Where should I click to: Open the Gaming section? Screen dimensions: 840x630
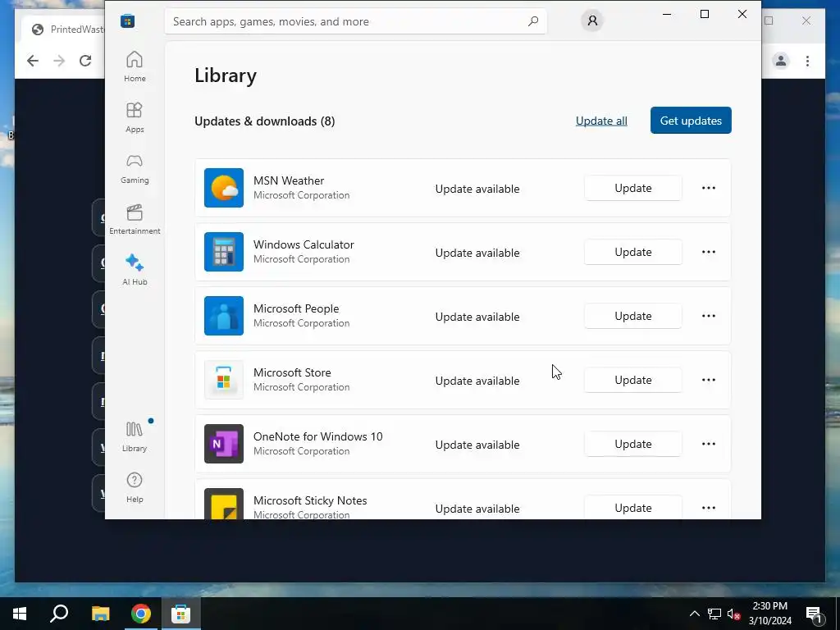[135, 168]
